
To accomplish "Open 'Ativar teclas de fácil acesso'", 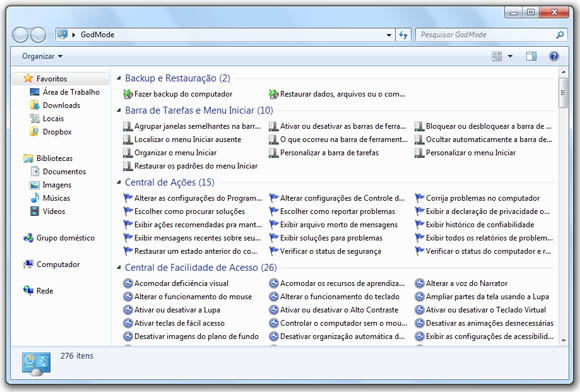I will (174, 323).
